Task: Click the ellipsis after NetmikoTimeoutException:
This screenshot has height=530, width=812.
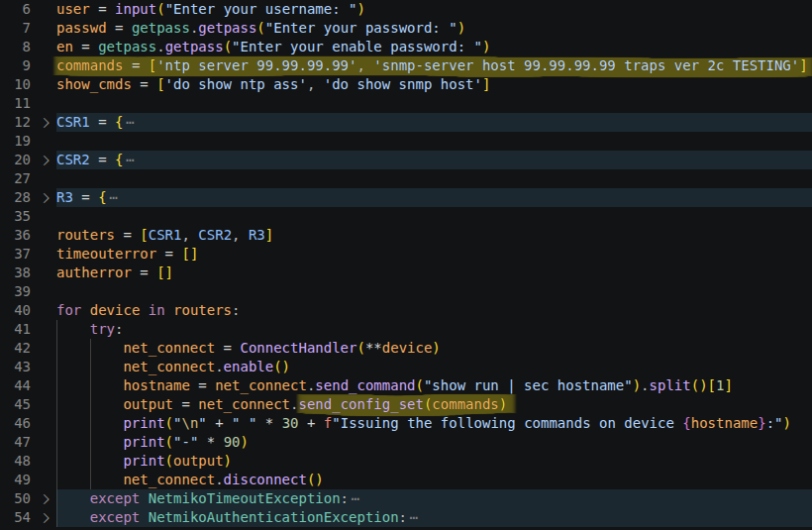Action: tap(355, 499)
